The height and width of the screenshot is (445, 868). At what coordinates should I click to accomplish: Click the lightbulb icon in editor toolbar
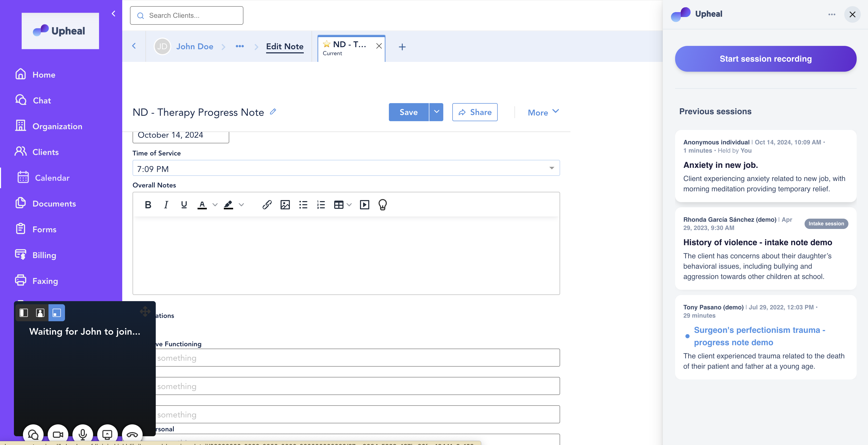[x=382, y=204]
